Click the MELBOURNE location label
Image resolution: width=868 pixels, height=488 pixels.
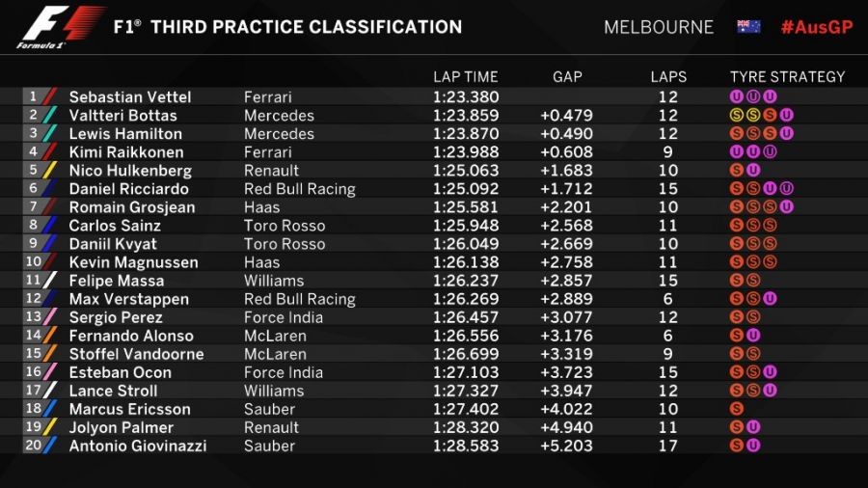pos(659,27)
